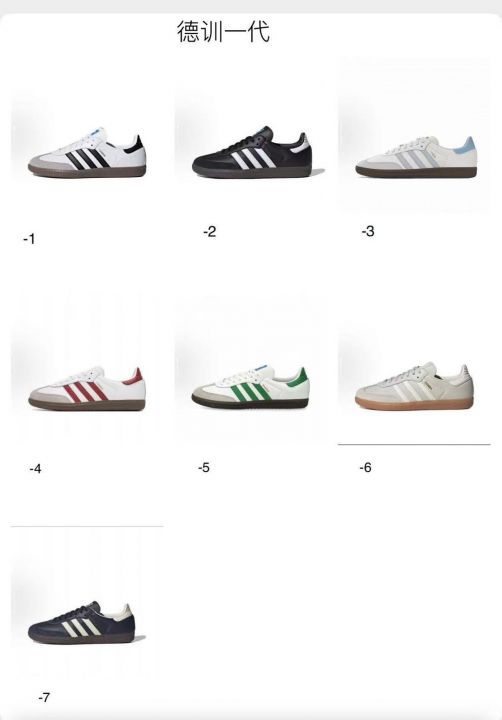This screenshot has width=502, height=720.
Task: Click the "-7" label
Action: coord(44,698)
